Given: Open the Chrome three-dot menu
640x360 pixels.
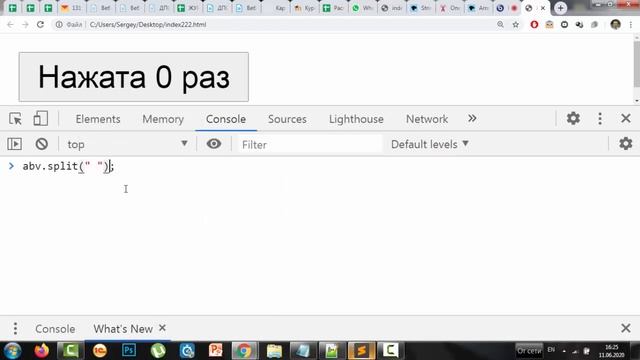Looking at the screenshot, I should coord(631,24).
